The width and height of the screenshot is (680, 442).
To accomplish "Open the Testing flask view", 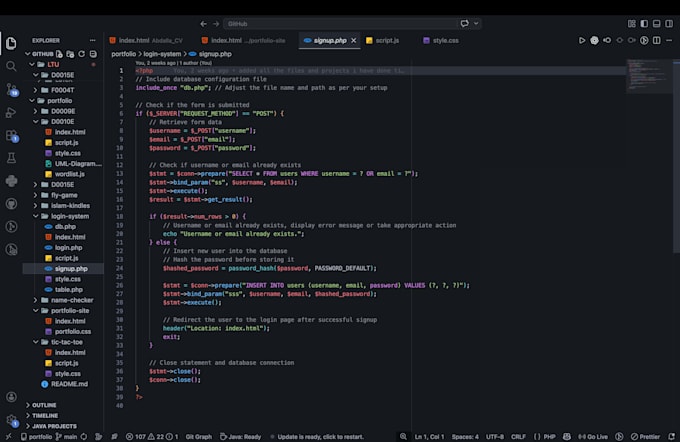I will click(x=11, y=158).
